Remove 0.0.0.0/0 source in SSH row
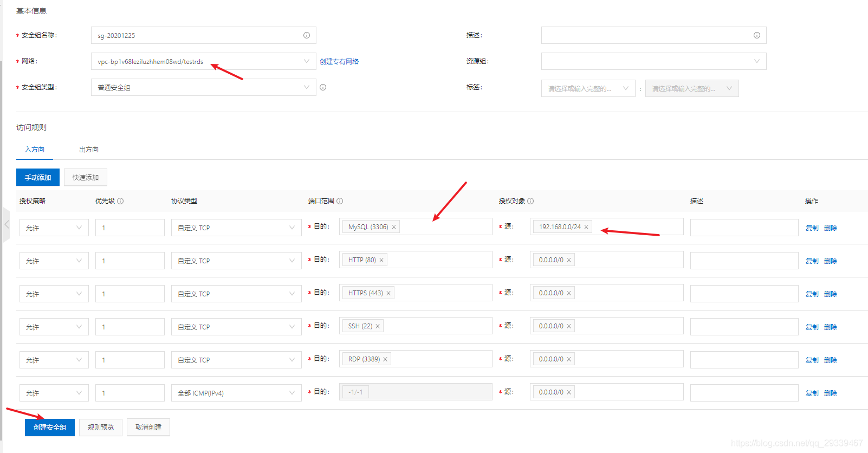This screenshot has height=453, width=868. pyautogui.click(x=569, y=326)
